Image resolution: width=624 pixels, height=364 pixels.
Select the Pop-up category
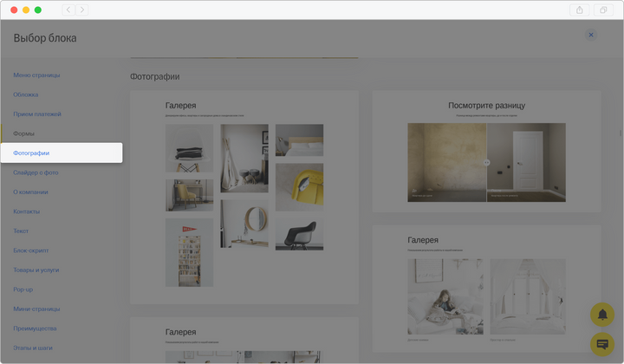(x=23, y=289)
